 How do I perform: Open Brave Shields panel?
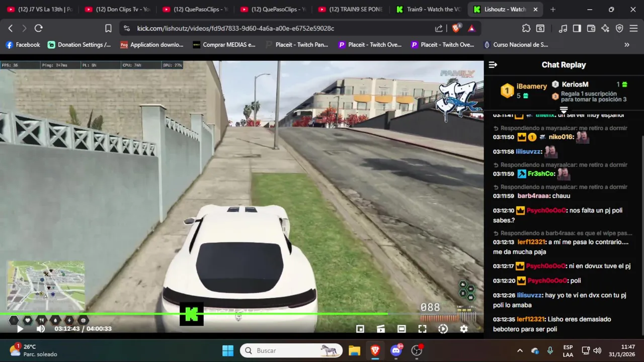(x=456, y=29)
